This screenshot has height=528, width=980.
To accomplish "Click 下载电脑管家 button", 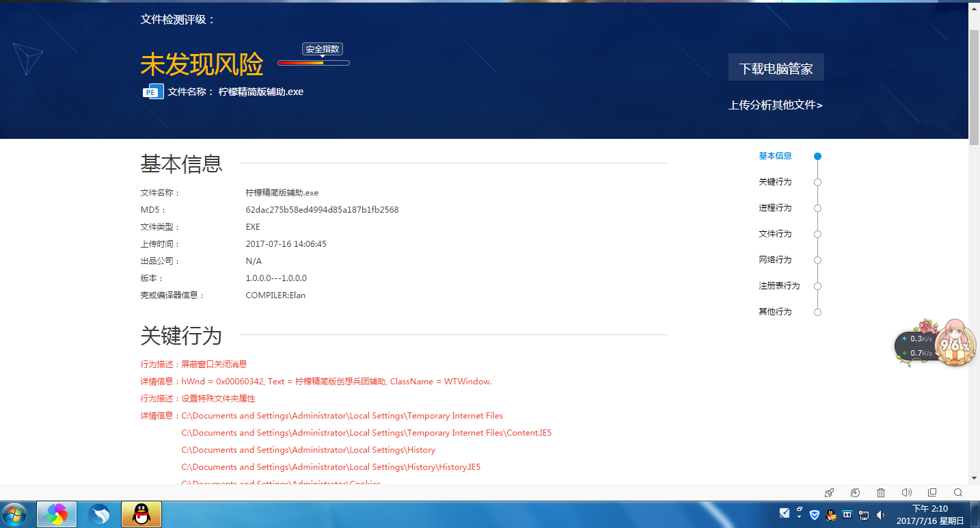I will [x=776, y=68].
